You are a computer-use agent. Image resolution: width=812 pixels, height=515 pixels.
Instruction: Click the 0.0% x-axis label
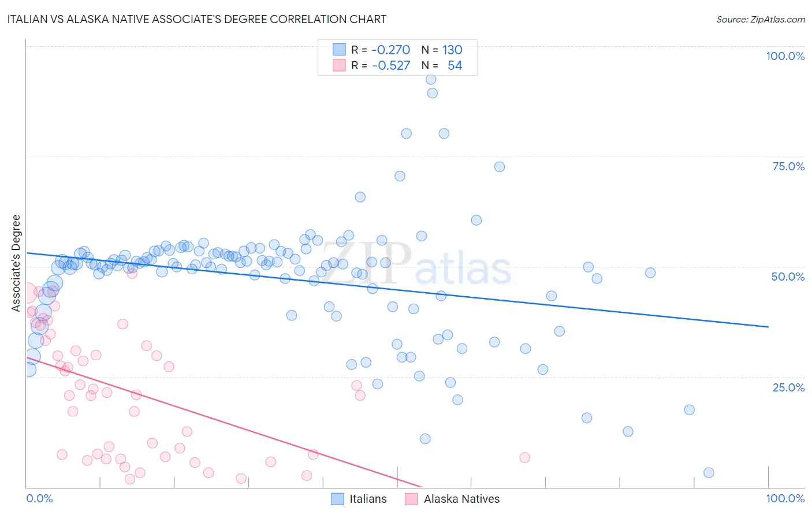pos(40,498)
